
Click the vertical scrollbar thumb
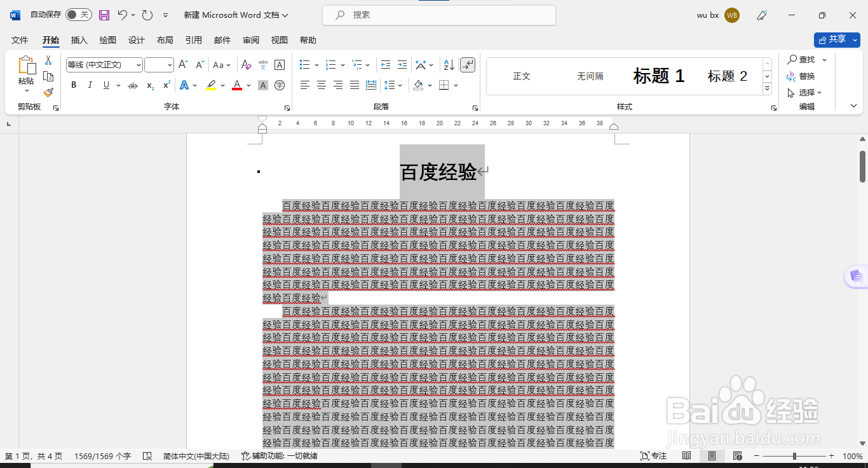click(862, 166)
